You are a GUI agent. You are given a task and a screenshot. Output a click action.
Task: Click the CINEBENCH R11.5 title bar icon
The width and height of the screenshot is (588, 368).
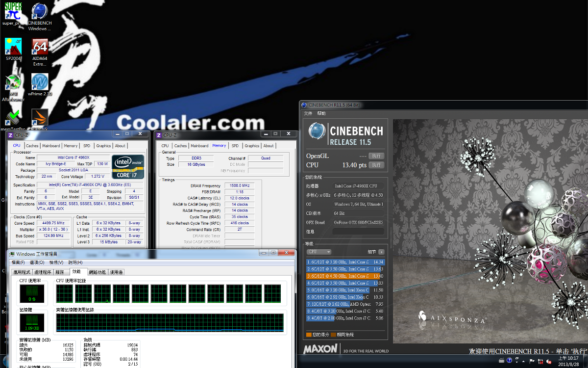(x=304, y=105)
